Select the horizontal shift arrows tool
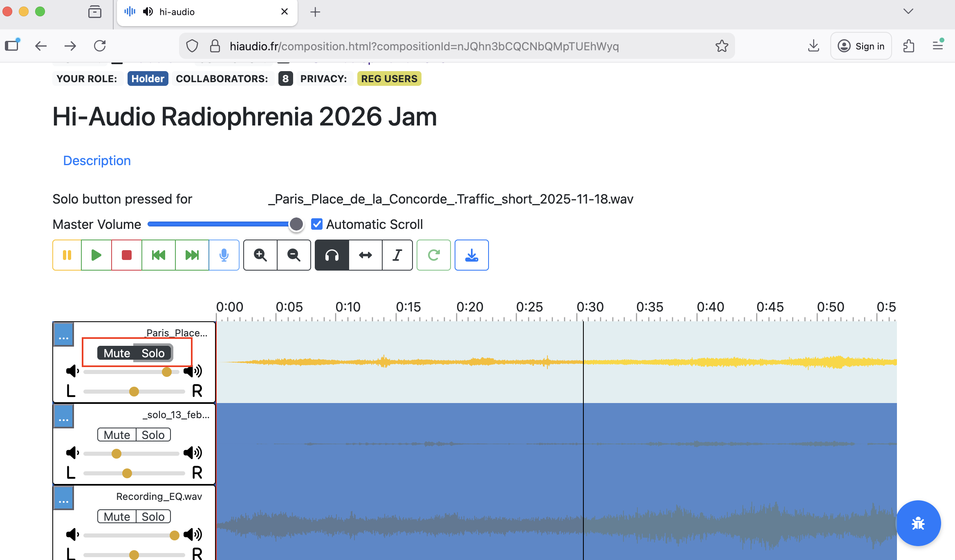955x560 pixels. (x=365, y=255)
